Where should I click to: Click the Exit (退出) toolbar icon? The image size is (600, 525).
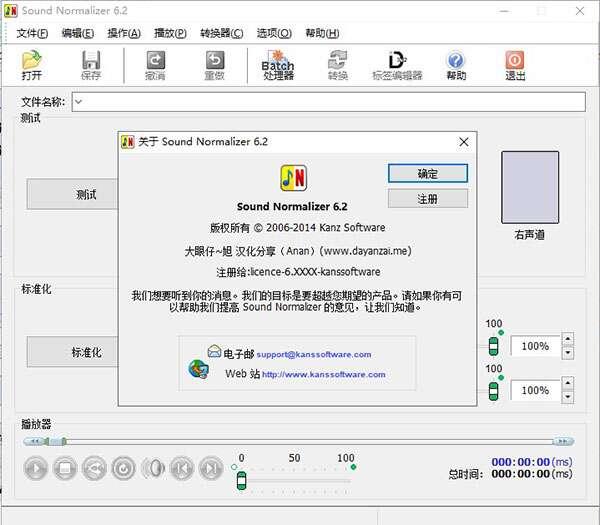515,65
